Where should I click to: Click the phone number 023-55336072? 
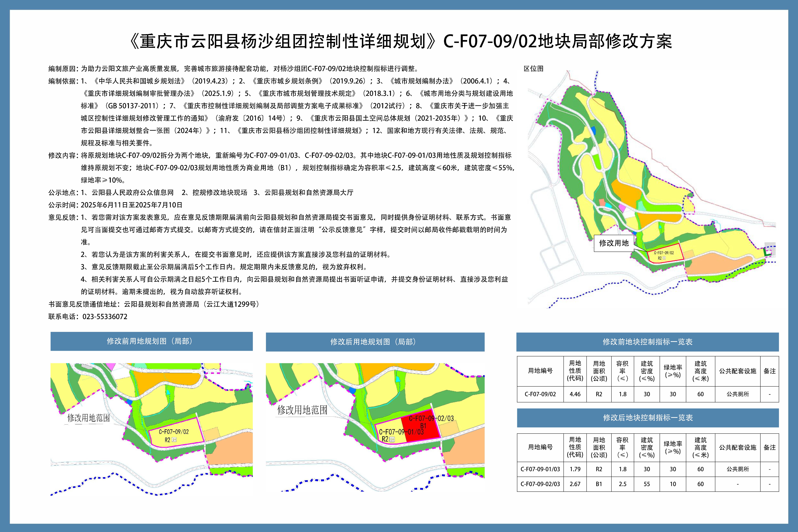pos(105,316)
